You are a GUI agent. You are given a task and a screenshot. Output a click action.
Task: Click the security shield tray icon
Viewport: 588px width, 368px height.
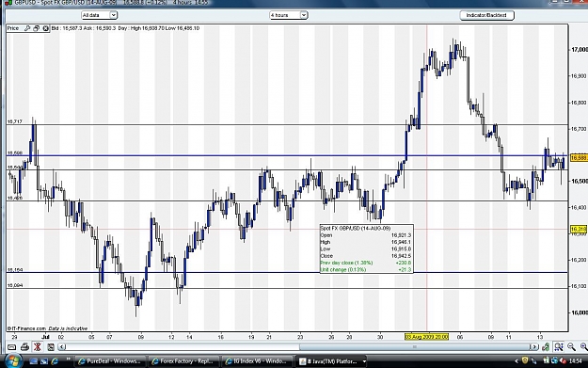(x=525, y=360)
